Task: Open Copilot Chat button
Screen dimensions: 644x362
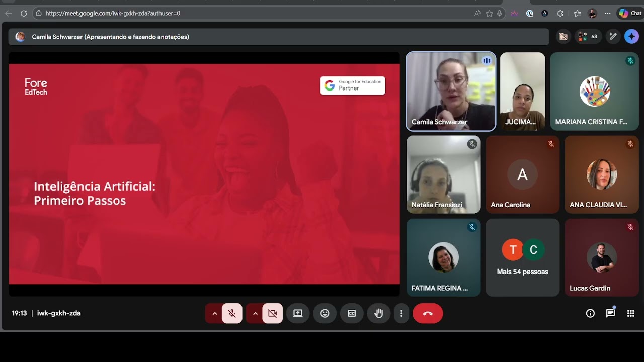Action: [x=630, y=13]
